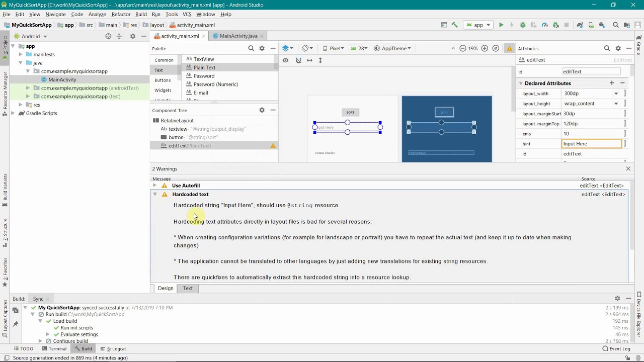The height and width of the screenshot is (362, 644).
Task: Click the zoom out minus icon
Action: tap(462, 48)
